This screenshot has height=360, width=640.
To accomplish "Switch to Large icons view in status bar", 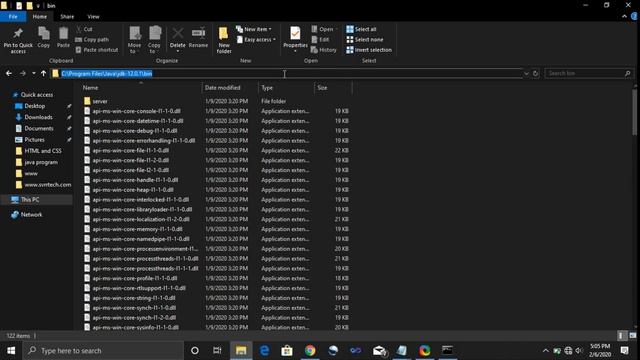I will 633,336.
